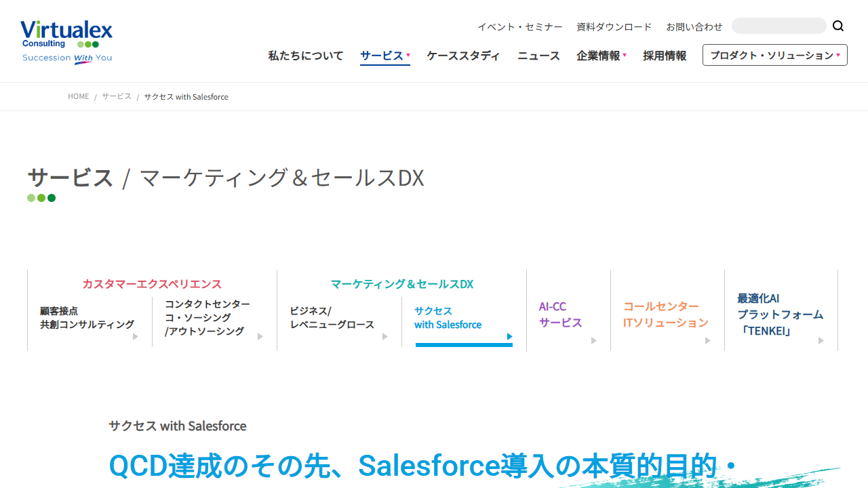The image size is (868, 488).
Task: Click the arrow icon in AI-CC サービス tile
Action: coord(593,340)
